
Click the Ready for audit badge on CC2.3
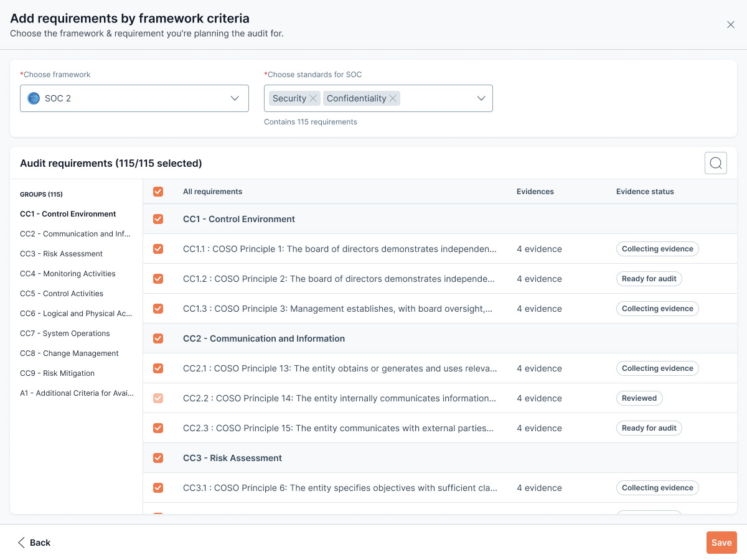(x=649, y=428)
